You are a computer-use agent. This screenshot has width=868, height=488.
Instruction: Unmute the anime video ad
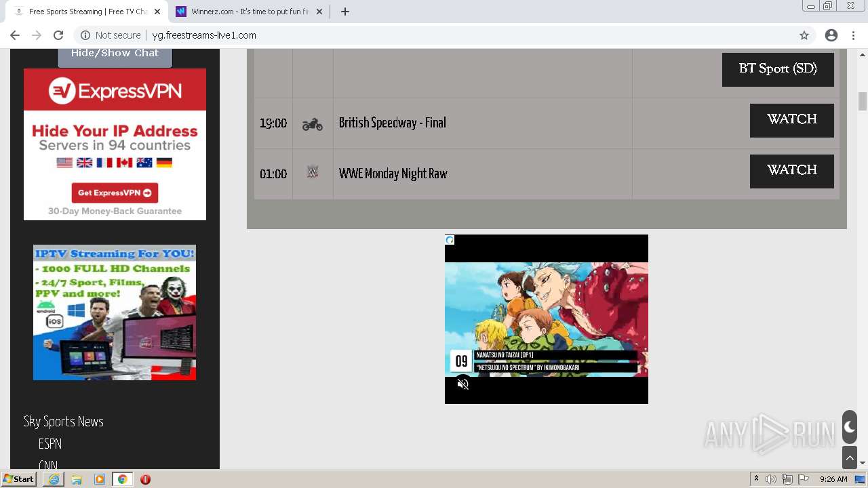[463, 384]
